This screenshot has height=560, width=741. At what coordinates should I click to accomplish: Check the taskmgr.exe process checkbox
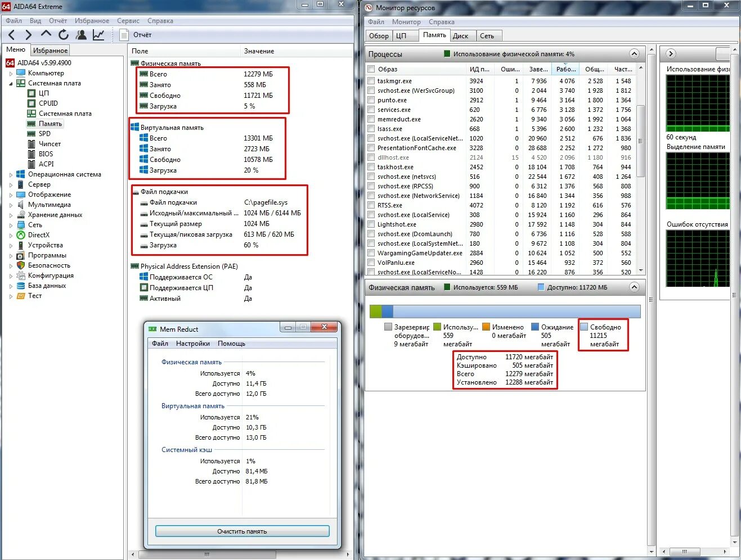pos(371,81)
